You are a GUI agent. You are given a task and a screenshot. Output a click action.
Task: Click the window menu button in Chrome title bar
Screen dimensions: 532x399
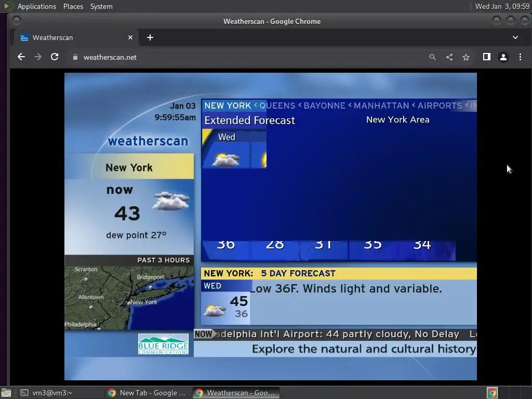tap(16, 21)
